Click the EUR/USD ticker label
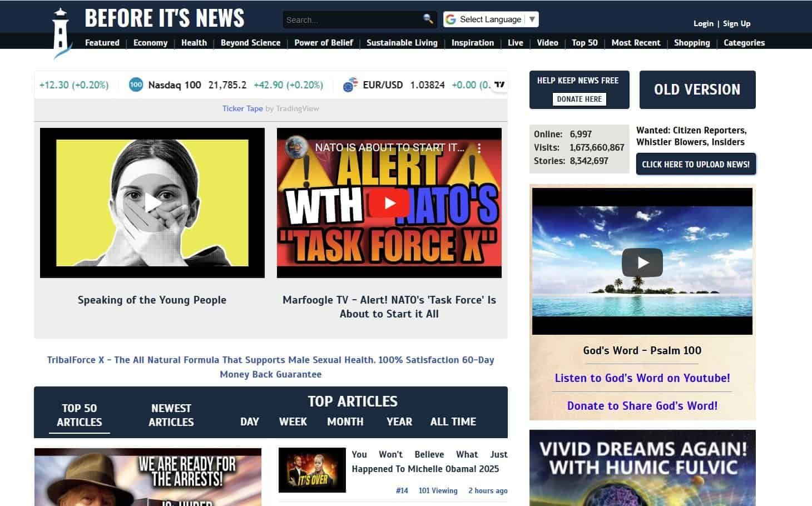 [x=383, y=85]
